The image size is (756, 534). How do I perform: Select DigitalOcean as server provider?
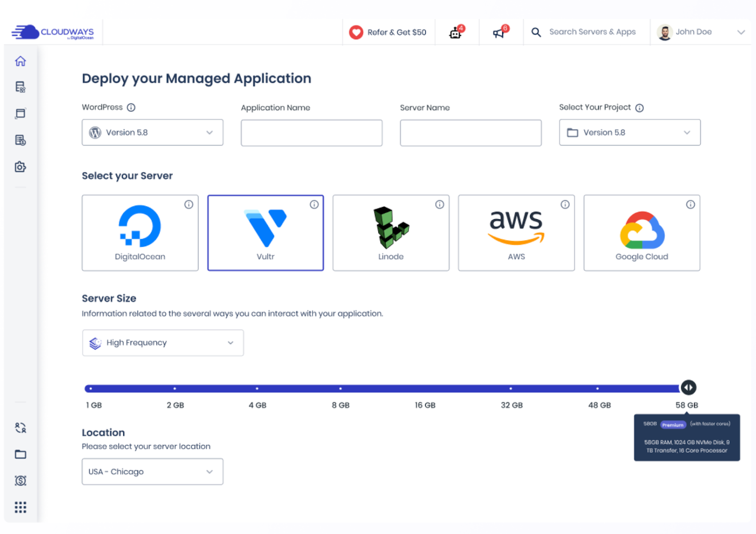[140, 233]
